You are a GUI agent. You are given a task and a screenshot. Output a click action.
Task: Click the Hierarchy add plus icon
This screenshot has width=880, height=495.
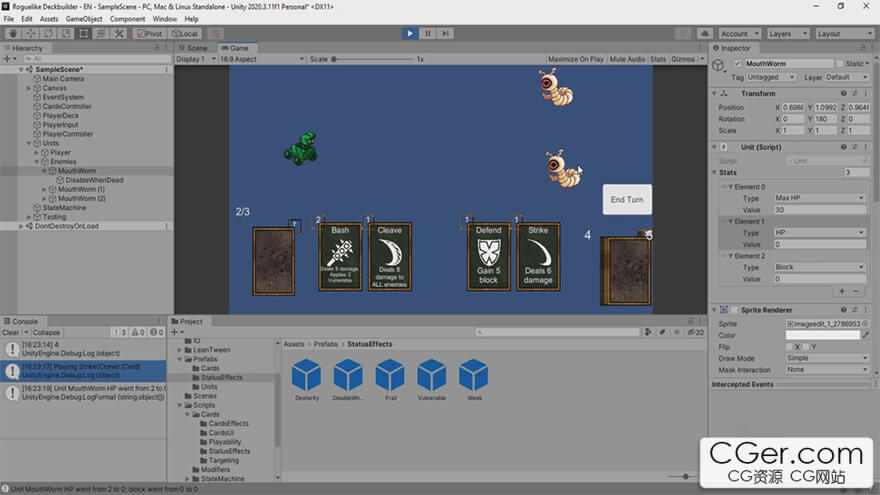tap(7, 58)
